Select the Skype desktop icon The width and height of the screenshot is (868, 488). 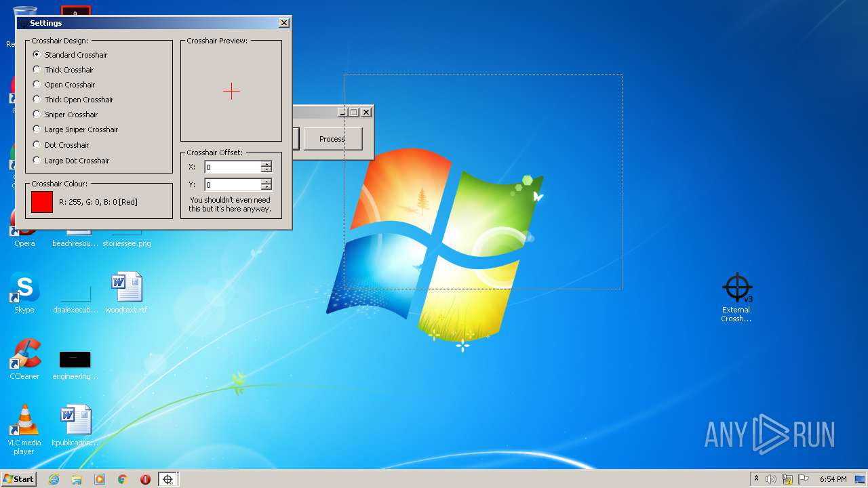point(24,293)
